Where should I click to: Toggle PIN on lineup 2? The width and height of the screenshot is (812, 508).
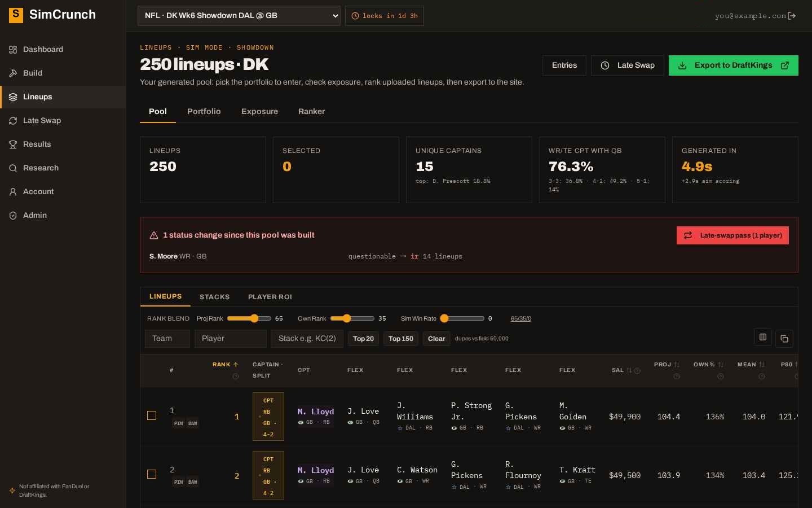[x=178, y=482]
